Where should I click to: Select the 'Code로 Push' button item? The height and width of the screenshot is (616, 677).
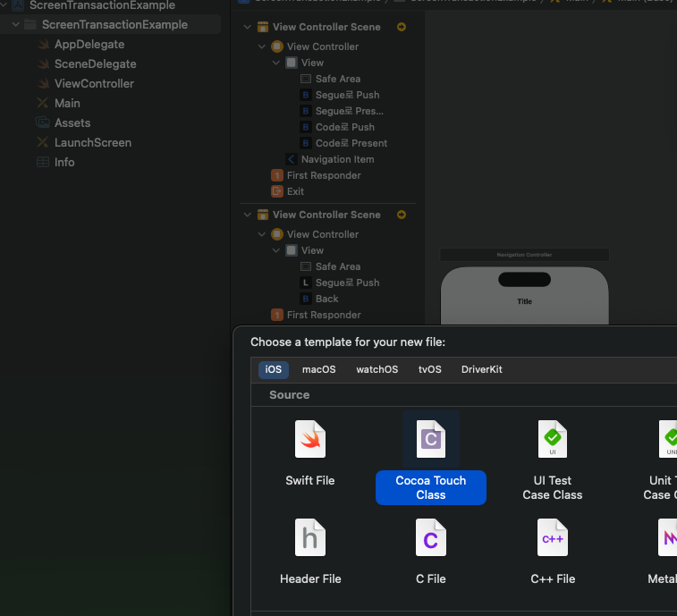point(344,127)
